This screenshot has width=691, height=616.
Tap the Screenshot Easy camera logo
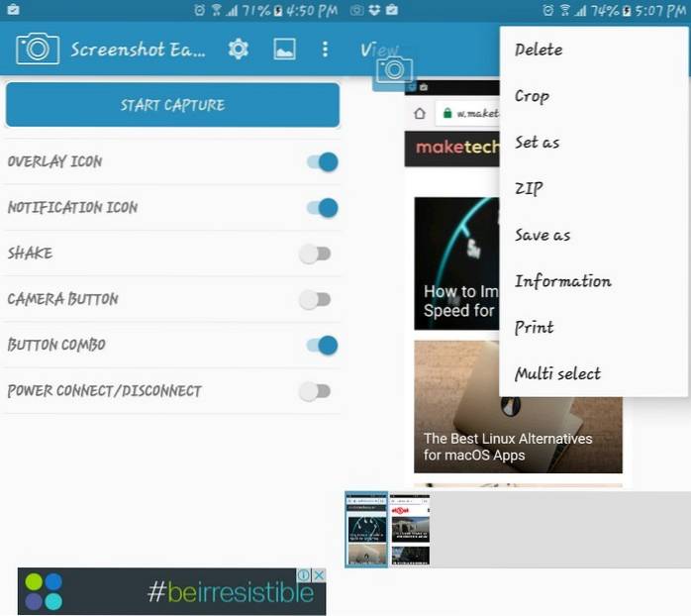click(x=38, y=49)
